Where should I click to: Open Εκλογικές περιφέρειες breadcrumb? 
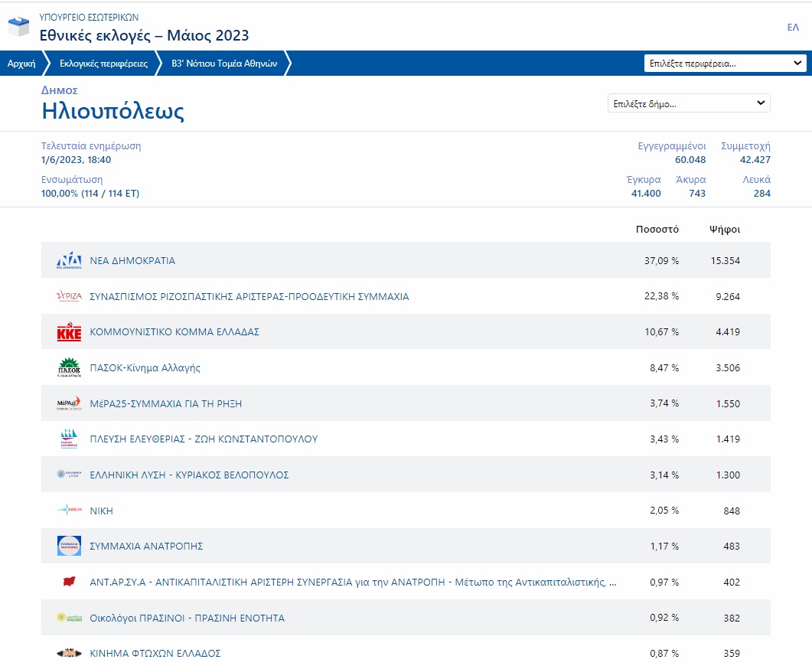point(103,64)
